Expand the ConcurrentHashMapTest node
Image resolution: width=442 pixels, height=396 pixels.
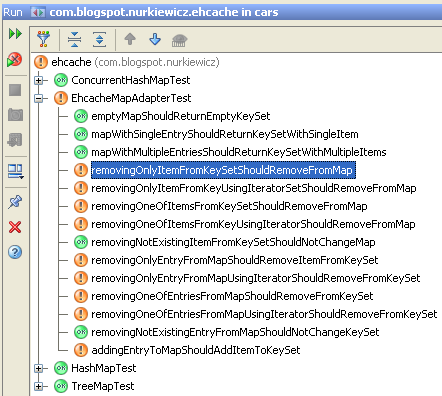[39, 80]
